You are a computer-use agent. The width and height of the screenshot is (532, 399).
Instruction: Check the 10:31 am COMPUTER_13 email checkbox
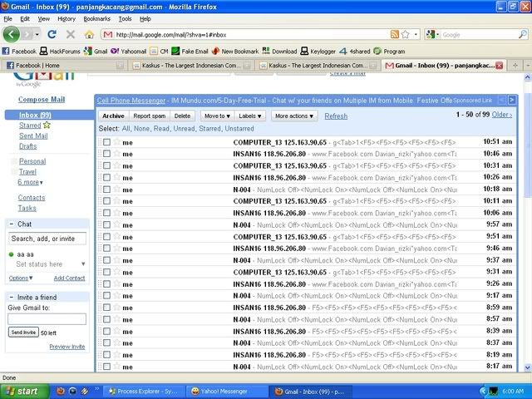[107, 165]
